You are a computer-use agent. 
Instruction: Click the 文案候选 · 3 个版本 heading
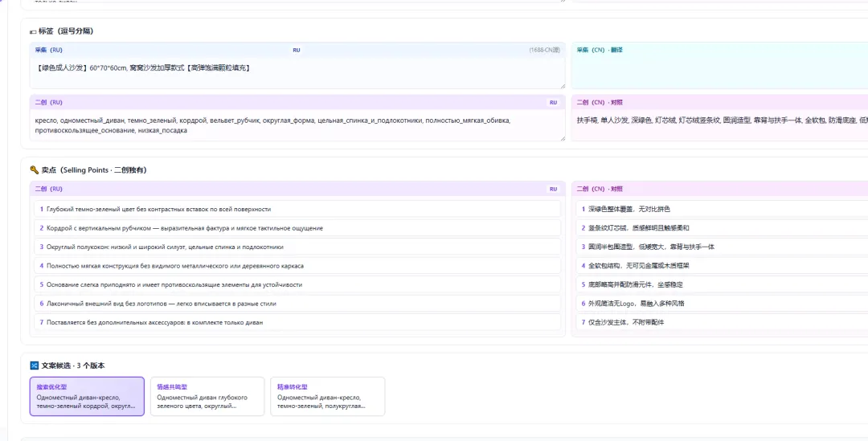pos(73,365)
